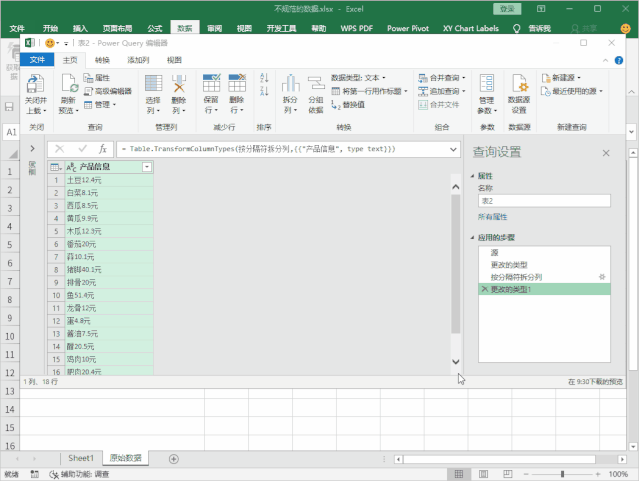Click the formula bar confirm checkmark
This screenshot has width=639, height=481.
coord(82,149)
